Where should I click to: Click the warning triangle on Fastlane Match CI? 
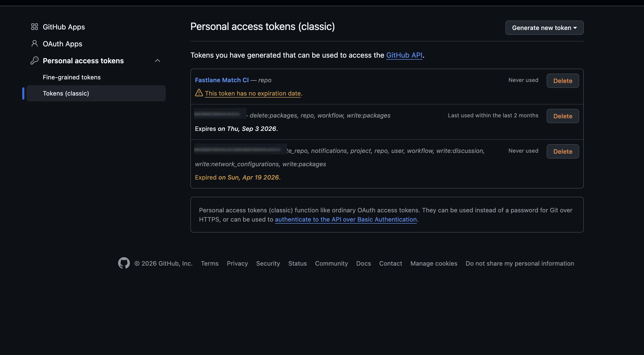click(x=199, y=93)
